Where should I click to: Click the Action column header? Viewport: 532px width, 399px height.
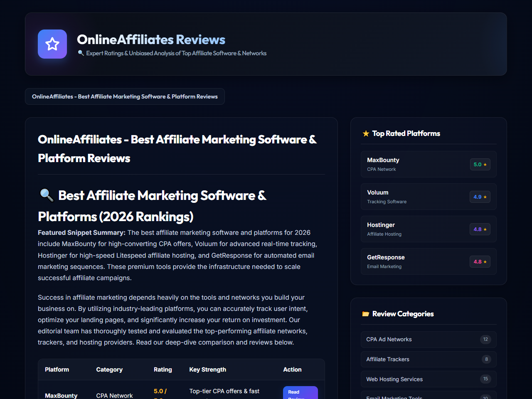pyautogui.click(x=292, y=369)
